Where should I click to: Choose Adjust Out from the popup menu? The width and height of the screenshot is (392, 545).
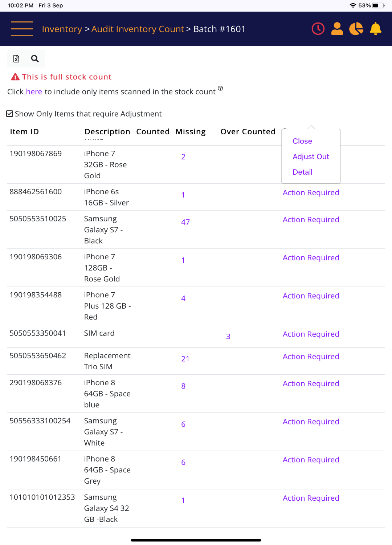[x=311, y=156]
